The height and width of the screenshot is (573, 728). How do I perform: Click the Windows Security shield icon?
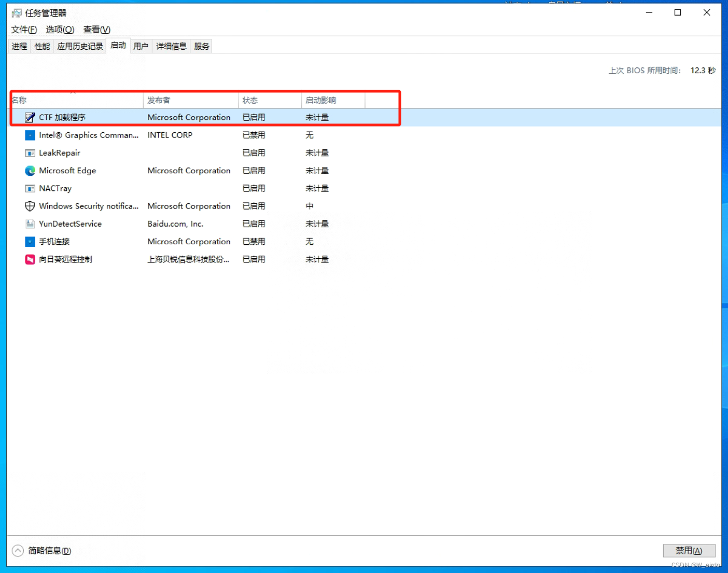click(30, 206)
